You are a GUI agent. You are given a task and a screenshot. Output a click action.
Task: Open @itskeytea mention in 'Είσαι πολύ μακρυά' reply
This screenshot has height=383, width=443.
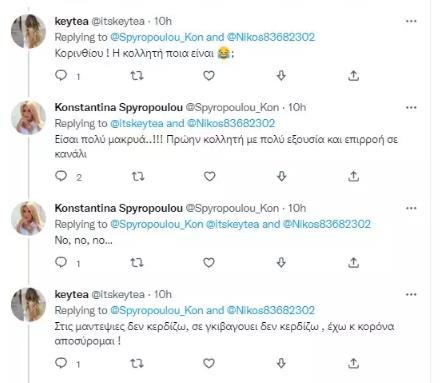click(137, 123)
